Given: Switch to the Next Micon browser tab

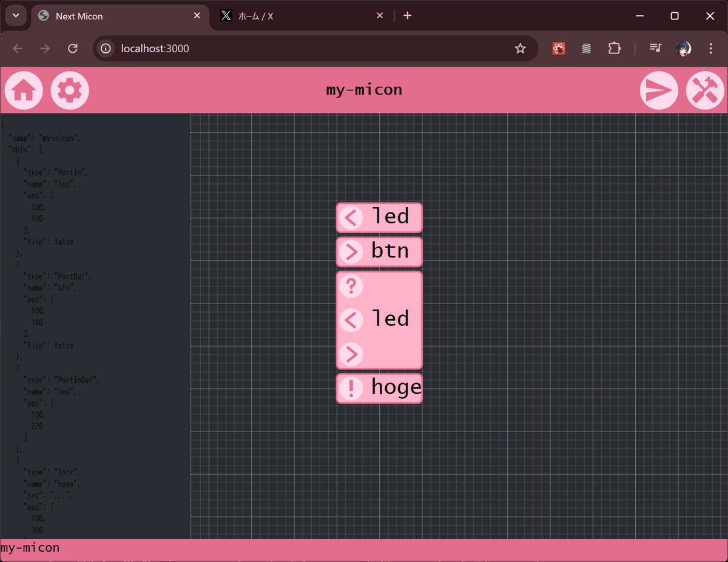Looking at the screenshot, I should tap(120, 16).
